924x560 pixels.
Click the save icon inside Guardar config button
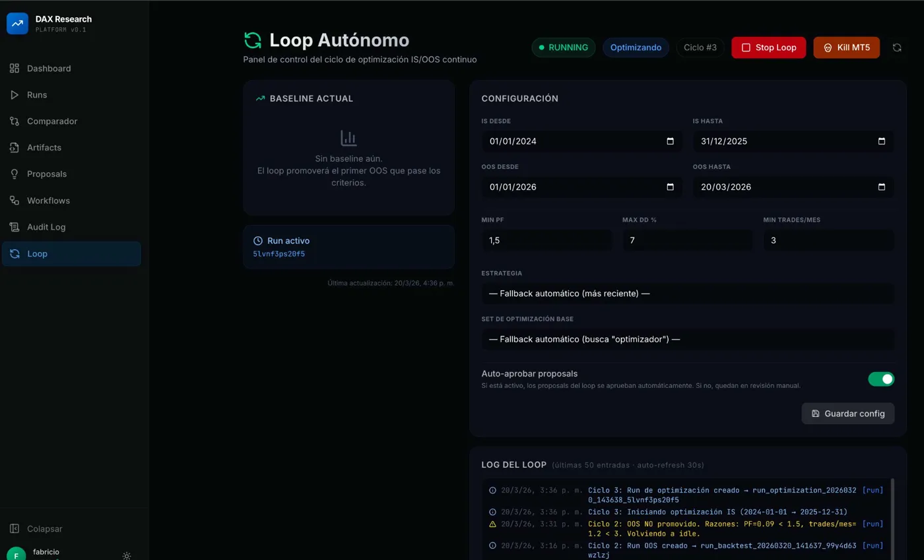[x=816, y=414]
